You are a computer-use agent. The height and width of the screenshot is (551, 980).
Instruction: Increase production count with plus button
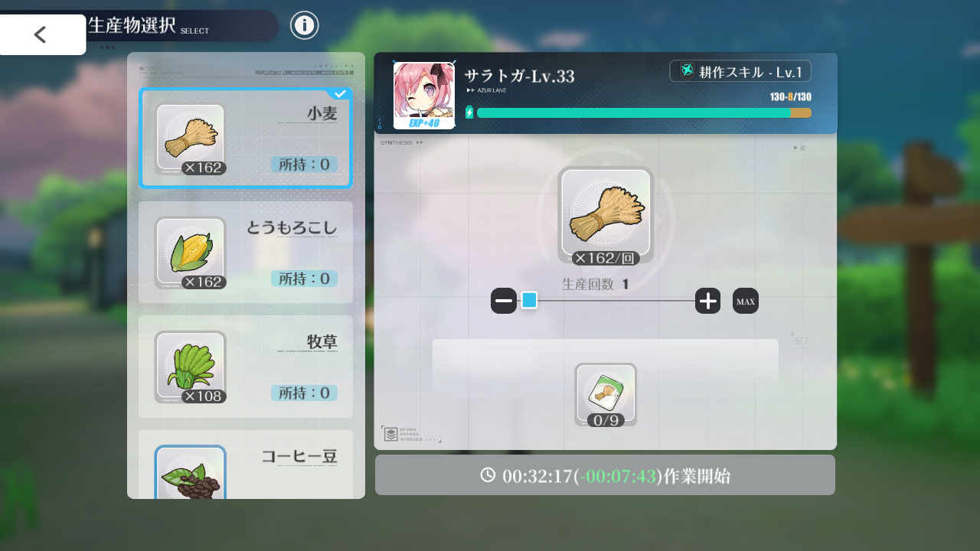[708, 301]
